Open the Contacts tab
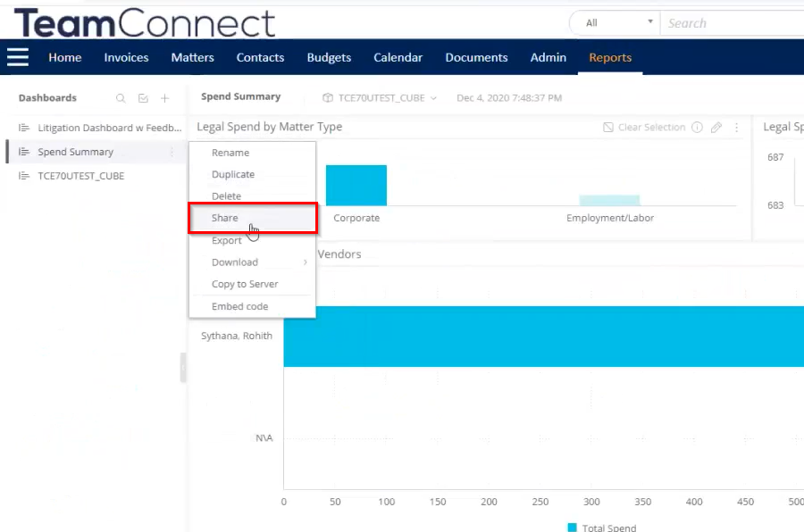 coord(260,57)
